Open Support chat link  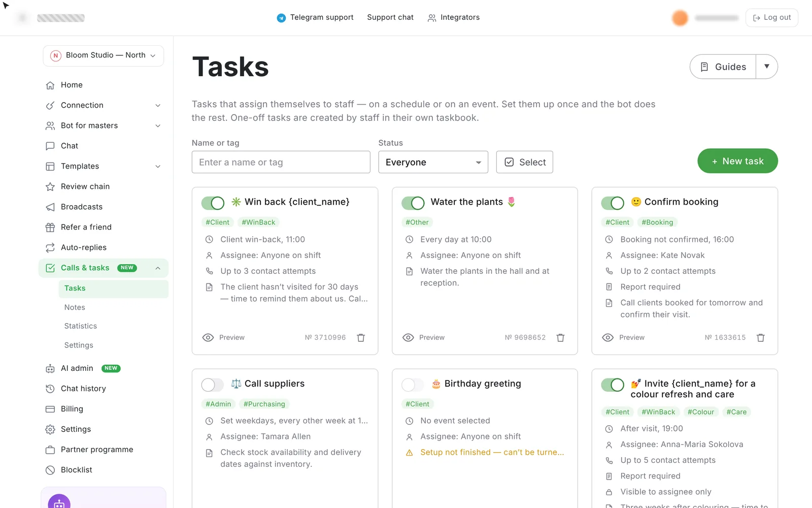(x=390, y=17)
